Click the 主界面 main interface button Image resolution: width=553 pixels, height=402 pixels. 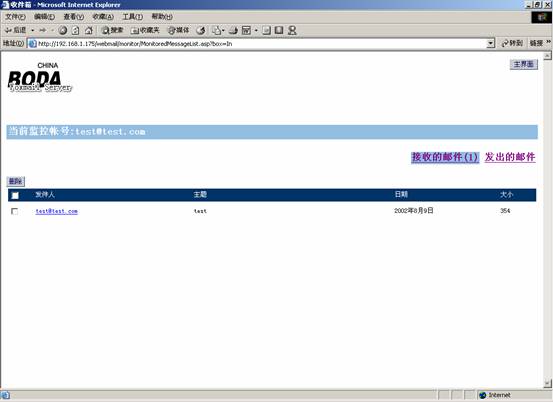pyautogui.click(x=524, y=65)
